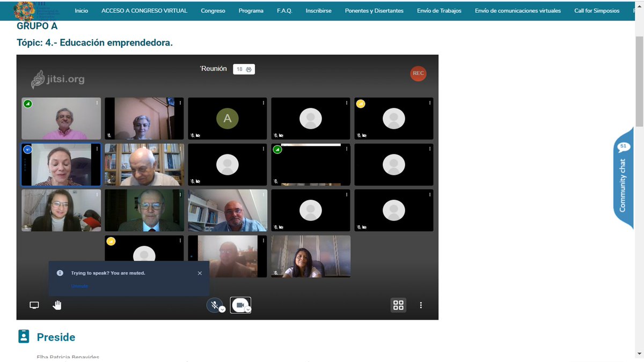
Task: Select the tile of woman with glasses and turtleneck
Action: (61, 210)
